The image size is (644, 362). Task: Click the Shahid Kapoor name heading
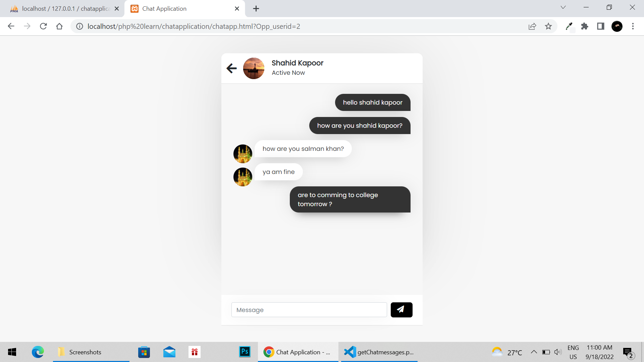(298, 63)
